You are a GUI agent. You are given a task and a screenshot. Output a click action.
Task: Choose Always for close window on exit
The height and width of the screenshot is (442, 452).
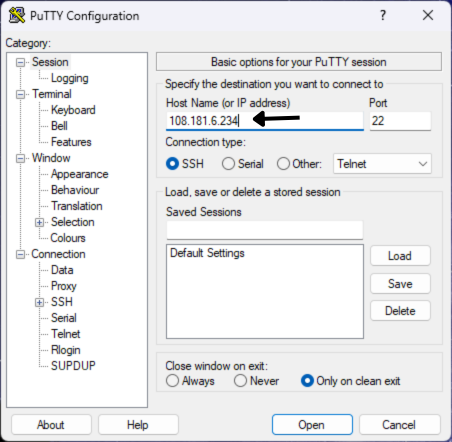coord(172,381)
